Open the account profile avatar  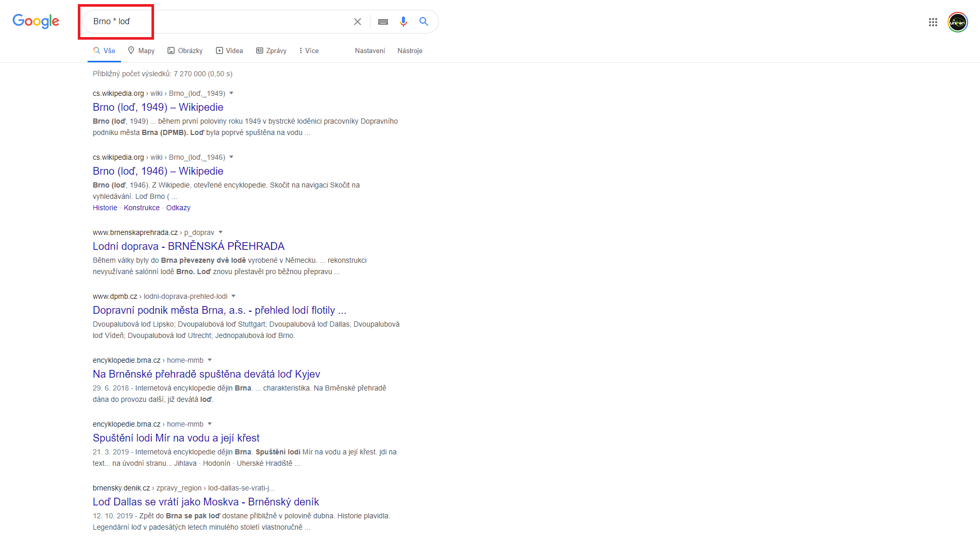957,22
